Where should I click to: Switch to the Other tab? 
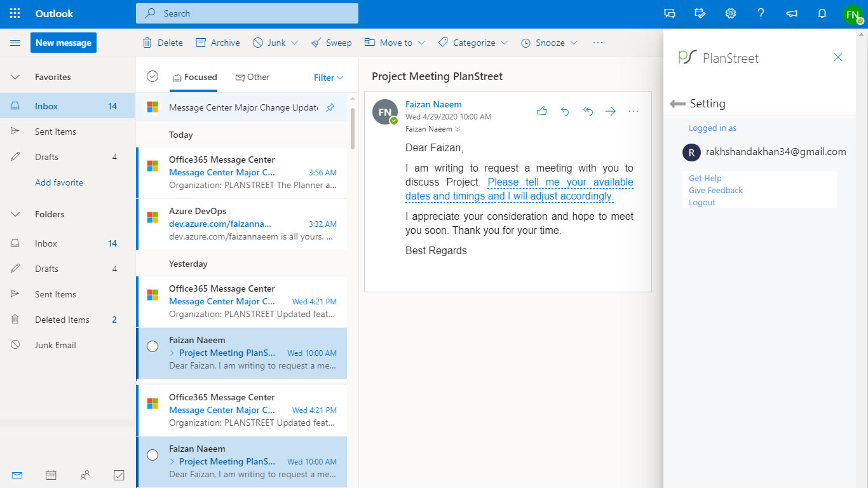(x=252, y=77)
